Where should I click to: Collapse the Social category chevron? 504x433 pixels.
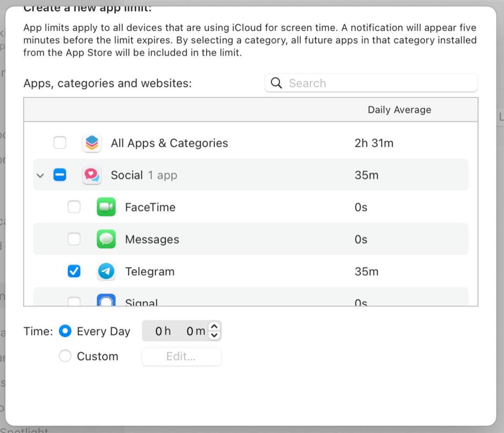click(x=40, y=175)
